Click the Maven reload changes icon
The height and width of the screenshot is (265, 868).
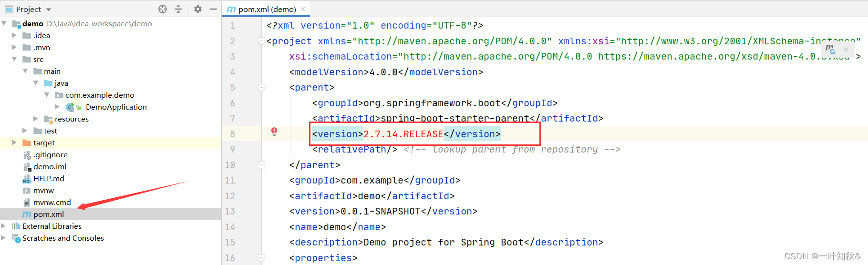(830, 49)
